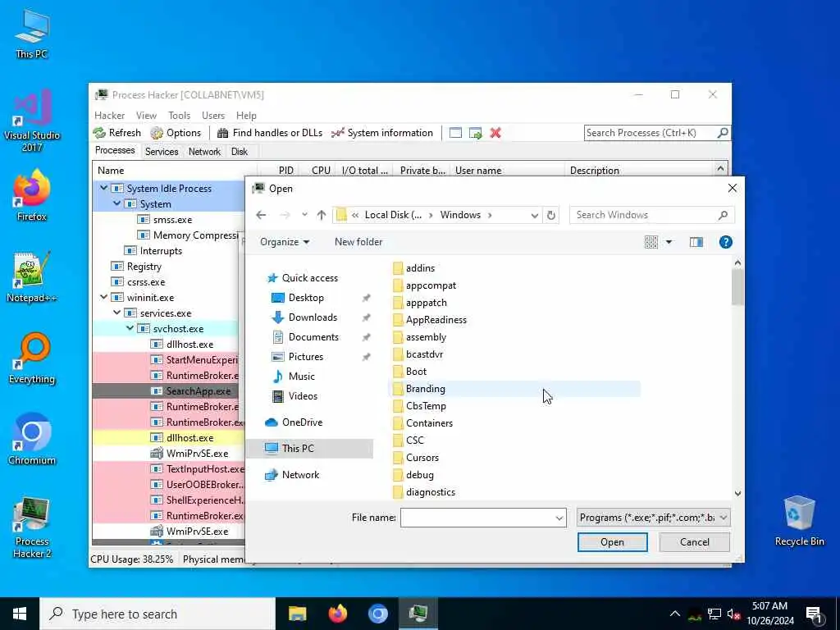Open the View menu
840x630 pixels.
pyautogui.click(x=146, y=116)
